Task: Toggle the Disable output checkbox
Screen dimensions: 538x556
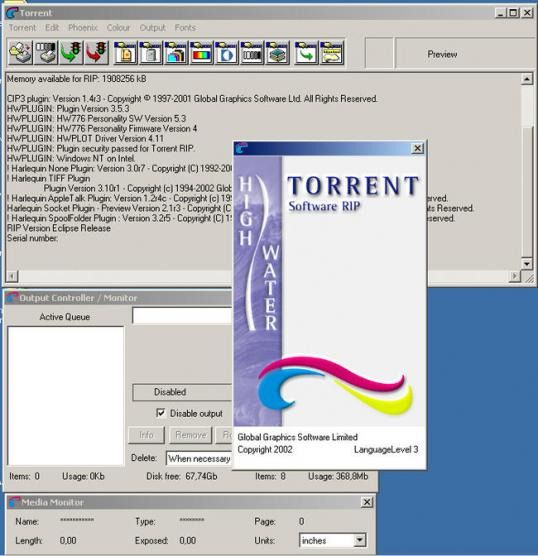Action: (160, 413)
